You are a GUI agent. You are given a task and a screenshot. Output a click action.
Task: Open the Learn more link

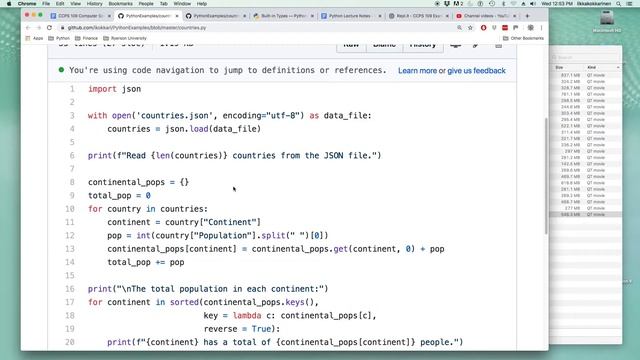(x=417, y=71)
